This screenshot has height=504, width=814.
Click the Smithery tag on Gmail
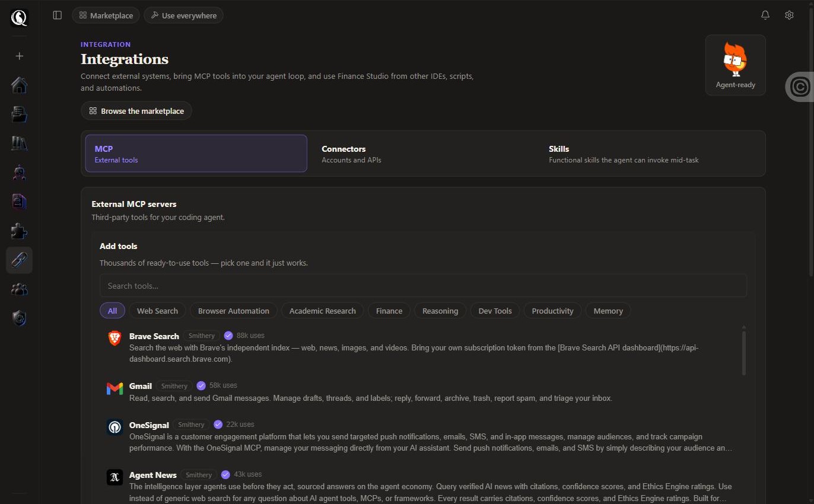(x=174, y=386)
